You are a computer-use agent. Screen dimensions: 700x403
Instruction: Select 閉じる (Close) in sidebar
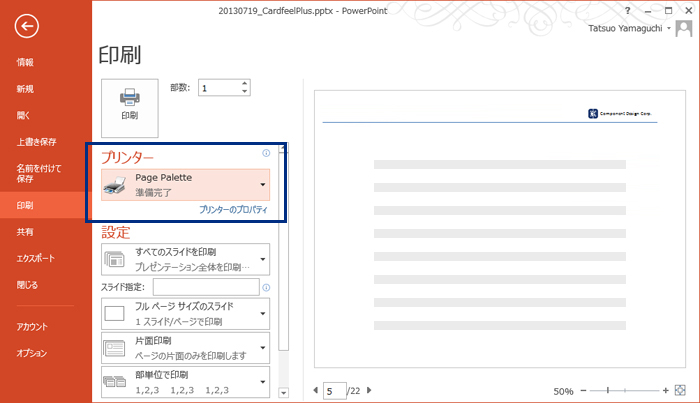[27, 285]
